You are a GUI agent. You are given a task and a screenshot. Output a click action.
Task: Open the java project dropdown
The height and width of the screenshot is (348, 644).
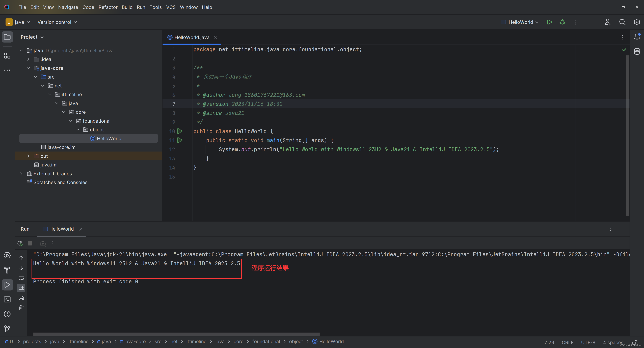tap(18, 22)
